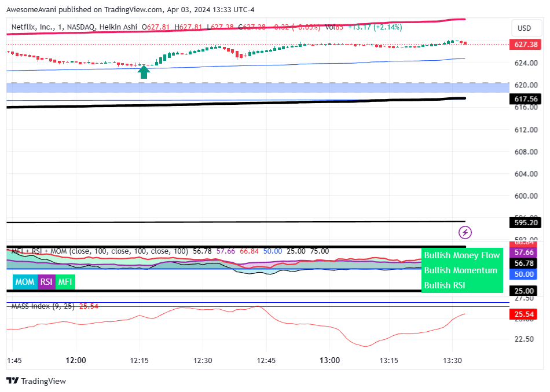Click the 624.00 price axis label
The height and width of the screenshot is (392, 550).
526,63
